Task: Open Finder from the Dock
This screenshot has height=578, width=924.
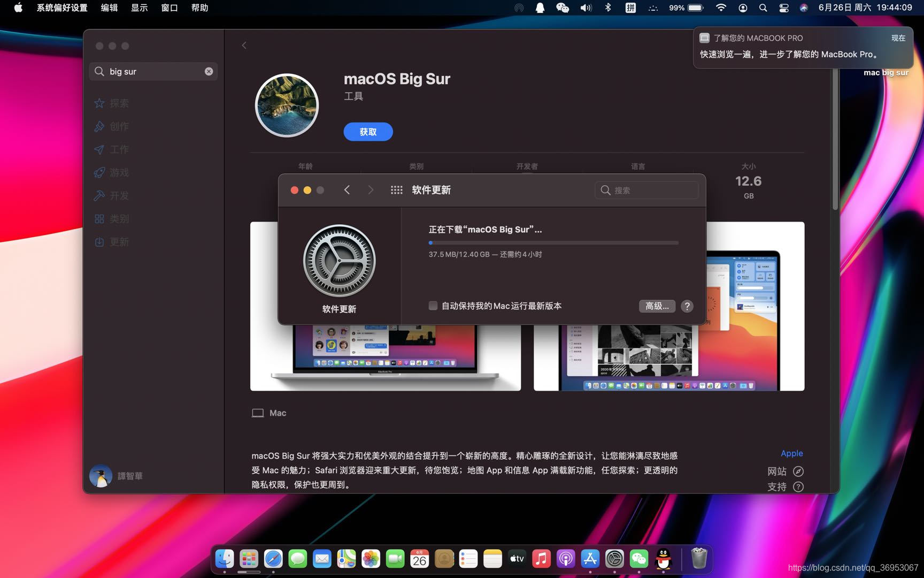Action: tap(225, 559)
